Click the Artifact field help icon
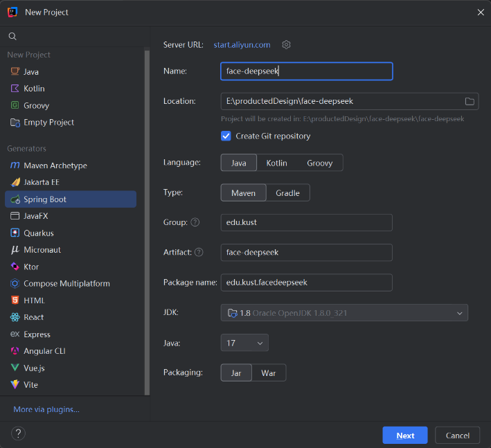This screenshot has height=448, width=491. pos(199,253)
